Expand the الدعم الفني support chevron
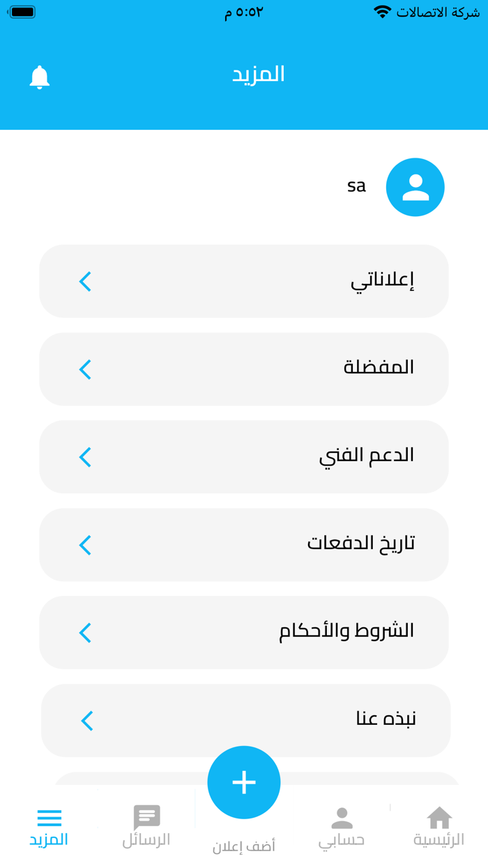 click(84, 457)
